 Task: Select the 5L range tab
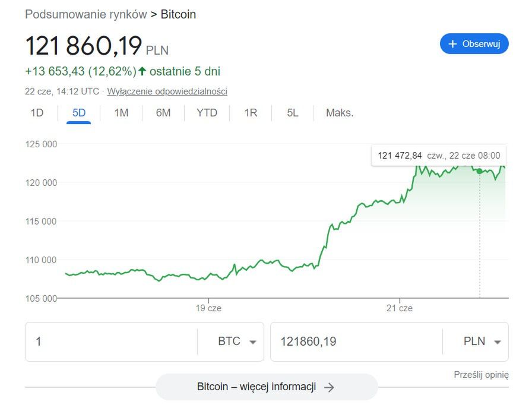click(x=292, y=112)
